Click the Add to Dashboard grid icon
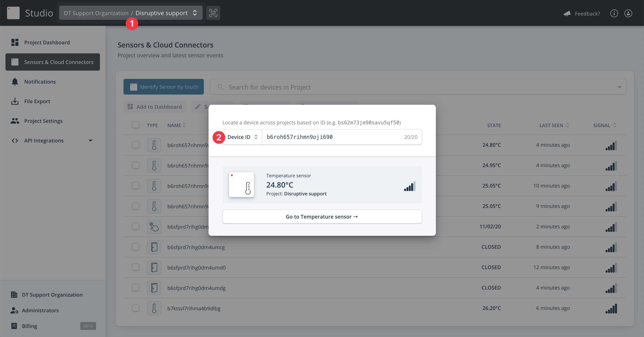 coord(130,107)
